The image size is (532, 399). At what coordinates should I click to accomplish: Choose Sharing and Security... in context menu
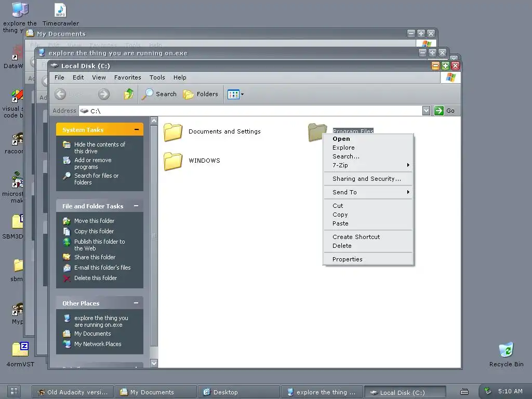(368, 179)
